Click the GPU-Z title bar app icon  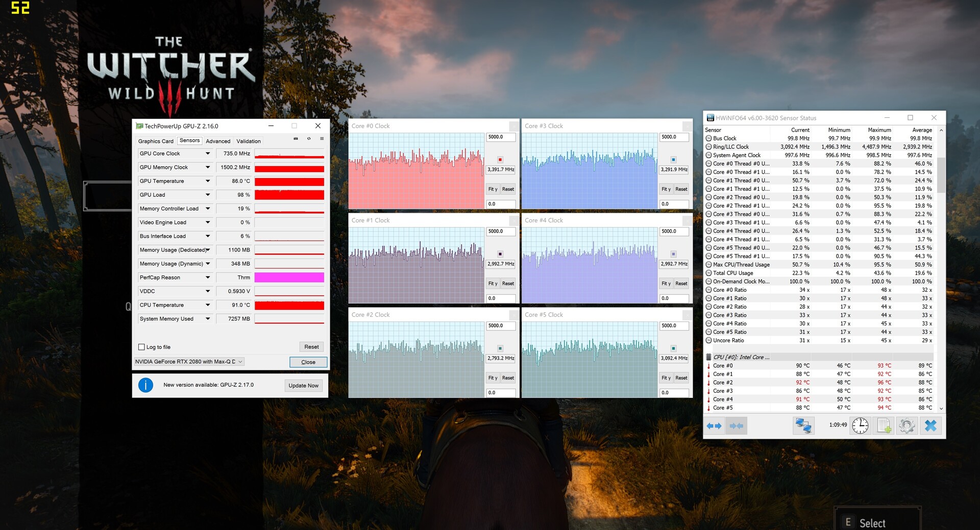pos(139,126)
